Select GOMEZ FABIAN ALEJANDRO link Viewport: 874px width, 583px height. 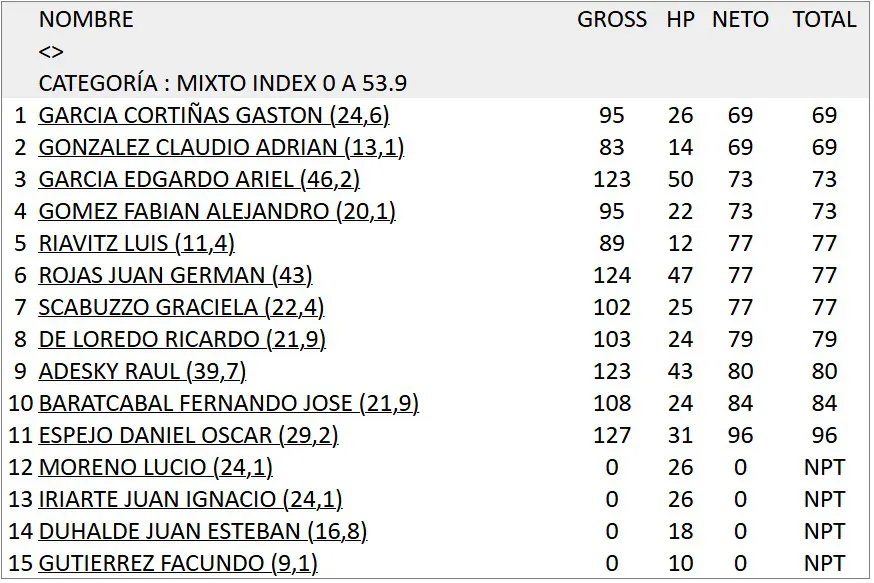[217, 212]
